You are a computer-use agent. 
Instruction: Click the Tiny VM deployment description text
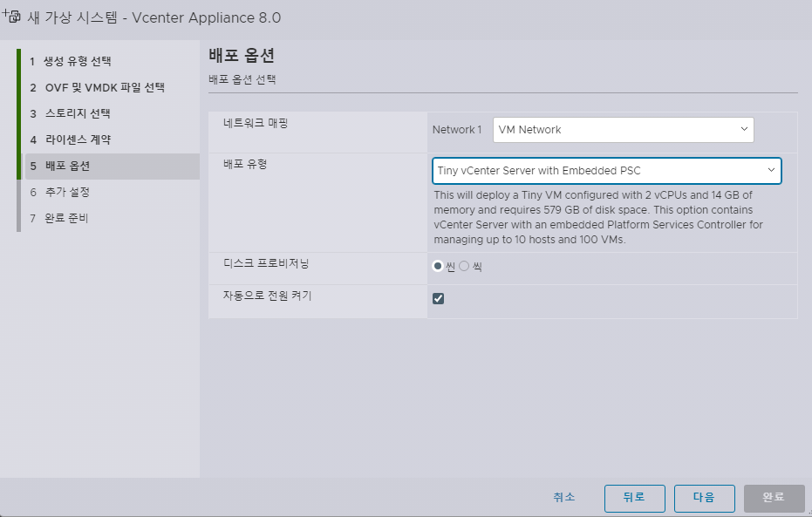click(598, 217)
